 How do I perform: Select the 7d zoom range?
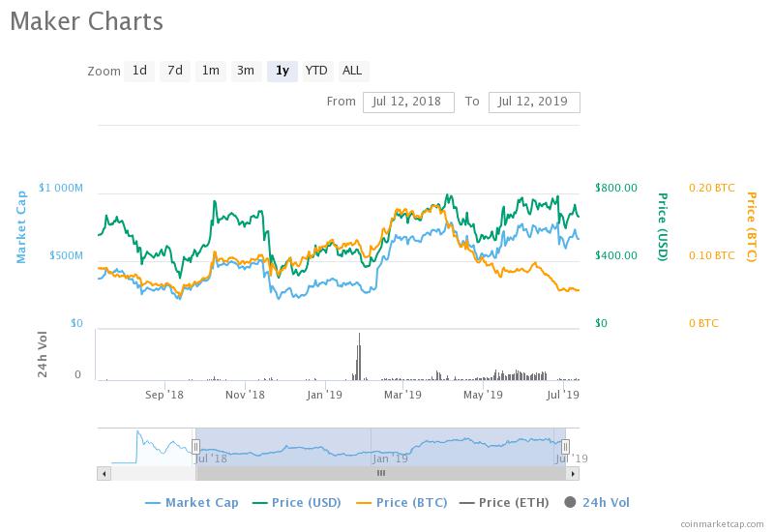tap(175, 71)
